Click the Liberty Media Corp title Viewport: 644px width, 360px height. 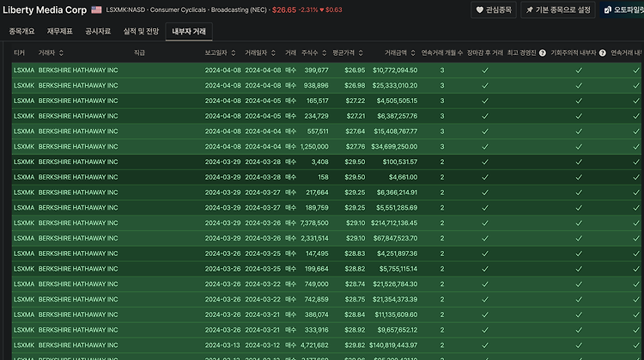tap(45, 9)
